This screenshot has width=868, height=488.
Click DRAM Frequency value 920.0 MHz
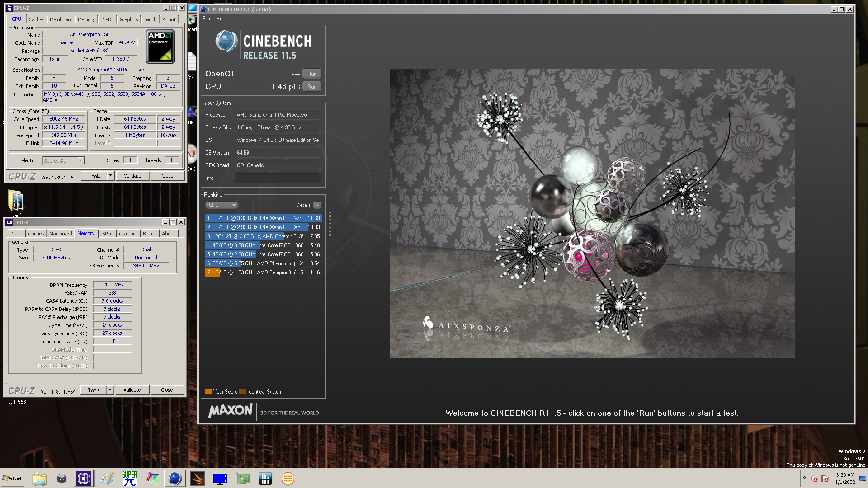pos(112,285)
